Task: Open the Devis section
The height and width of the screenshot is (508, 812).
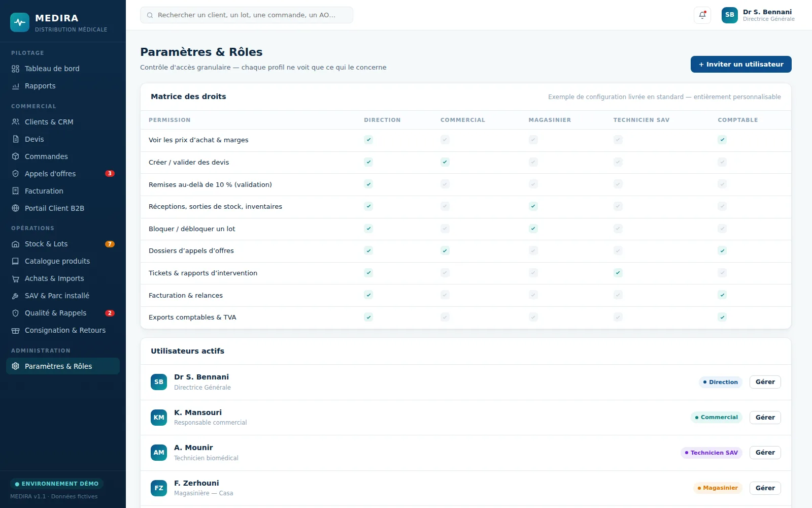Action: coord(63,139)
